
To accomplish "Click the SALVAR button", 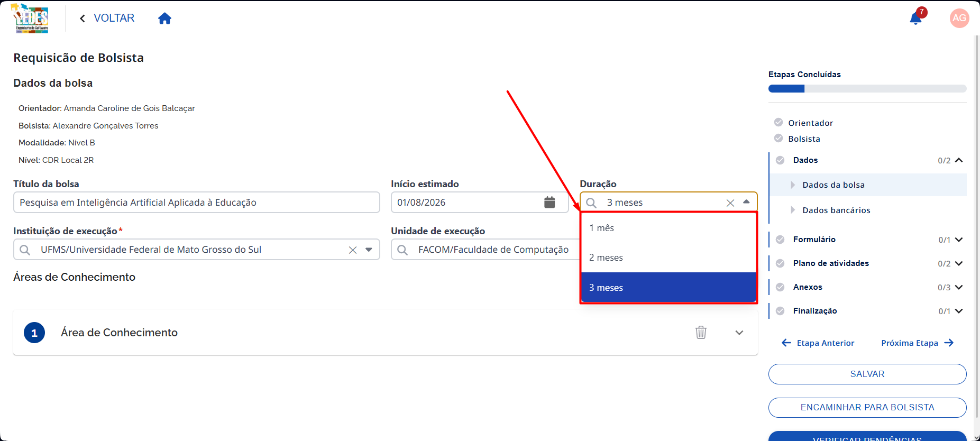I will (867, 374).
